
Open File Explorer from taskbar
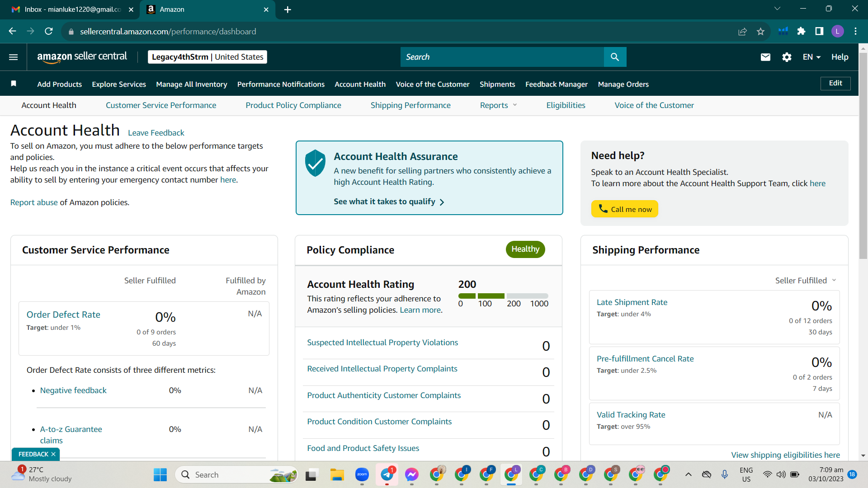[337, 474]
